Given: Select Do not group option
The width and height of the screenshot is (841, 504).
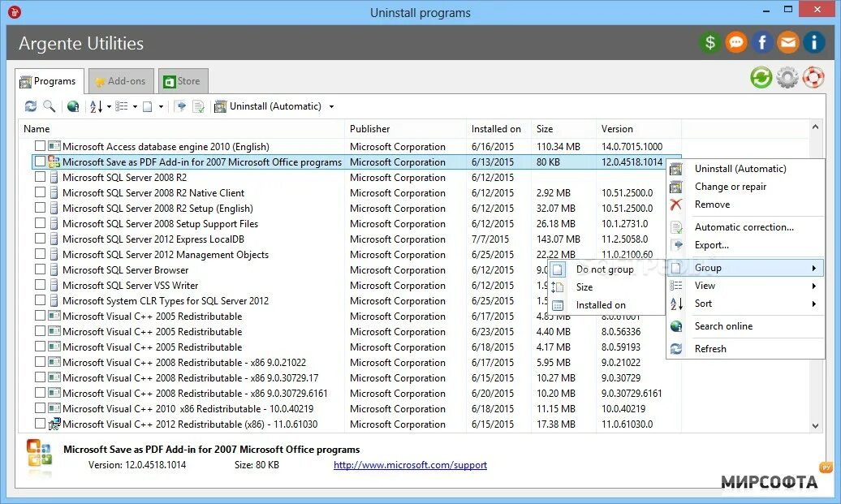Looking at the screenshot, I should [x=605, y=269].
